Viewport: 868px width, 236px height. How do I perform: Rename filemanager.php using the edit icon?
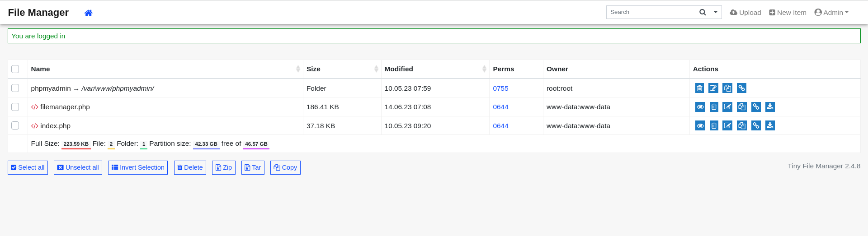[x=727, y=107]
